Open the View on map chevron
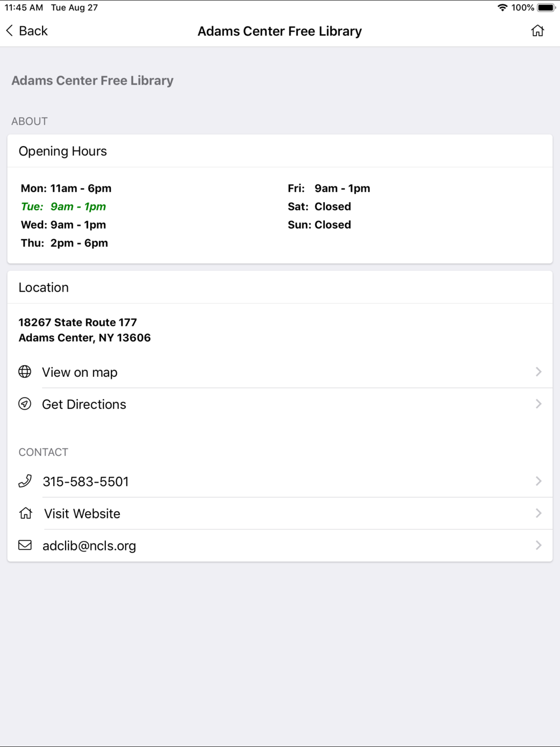The image size is (560, 747). click(538, 372)
